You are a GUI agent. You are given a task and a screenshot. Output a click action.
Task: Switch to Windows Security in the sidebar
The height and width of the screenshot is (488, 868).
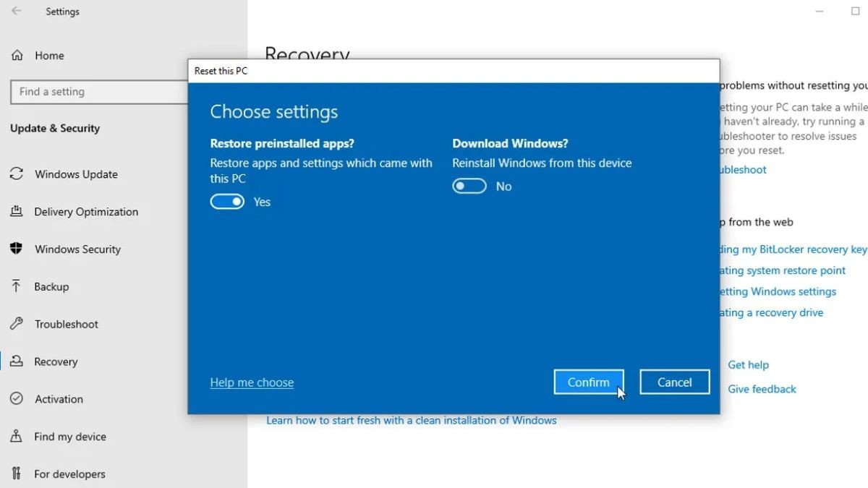click(77, 249)
